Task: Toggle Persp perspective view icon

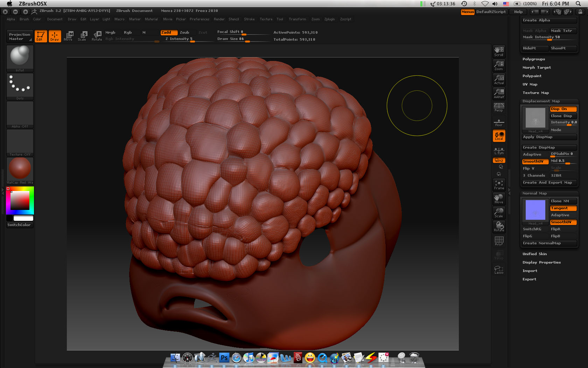Action: pyautogui.click(x=499, y=107)
